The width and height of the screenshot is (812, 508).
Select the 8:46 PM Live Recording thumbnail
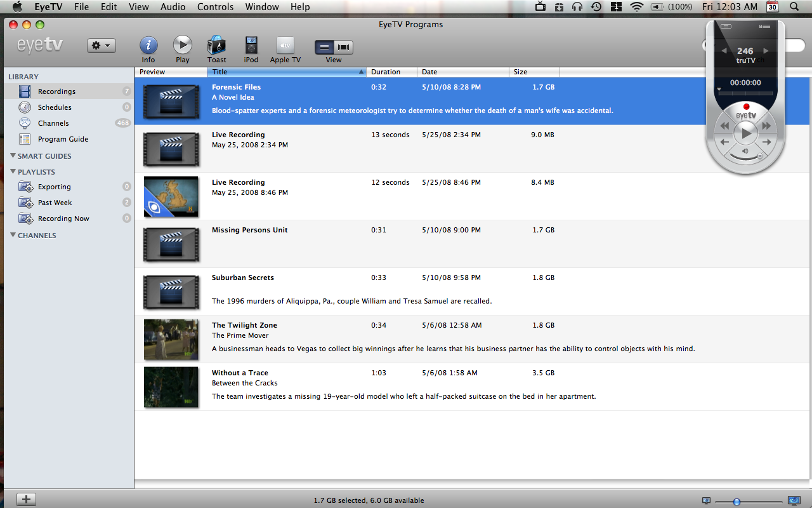[x=171, y=196]
